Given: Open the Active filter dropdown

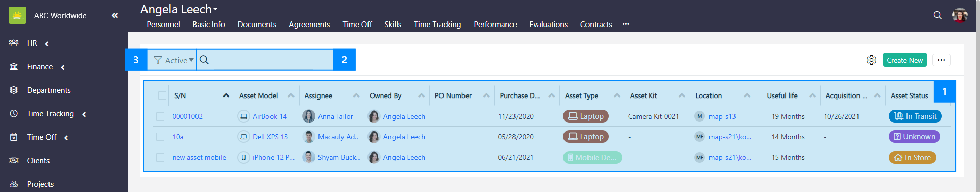Looking at the screenshot, I should click(174, 60).
